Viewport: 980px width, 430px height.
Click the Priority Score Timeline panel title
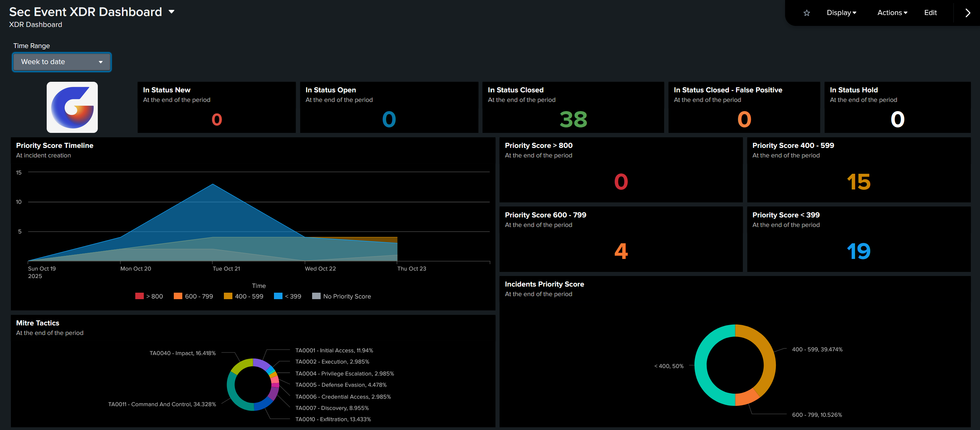(x=55, y=145)
